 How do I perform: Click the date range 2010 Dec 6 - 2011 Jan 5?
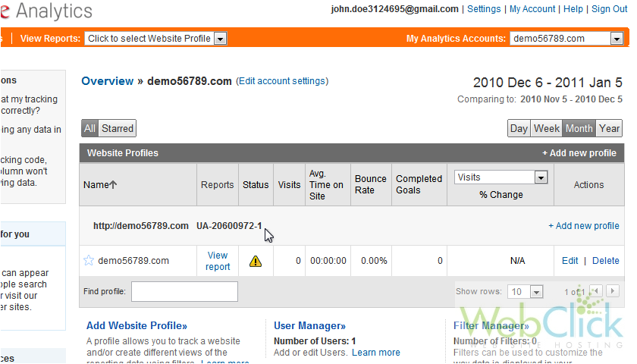click(x=548, y=83)
